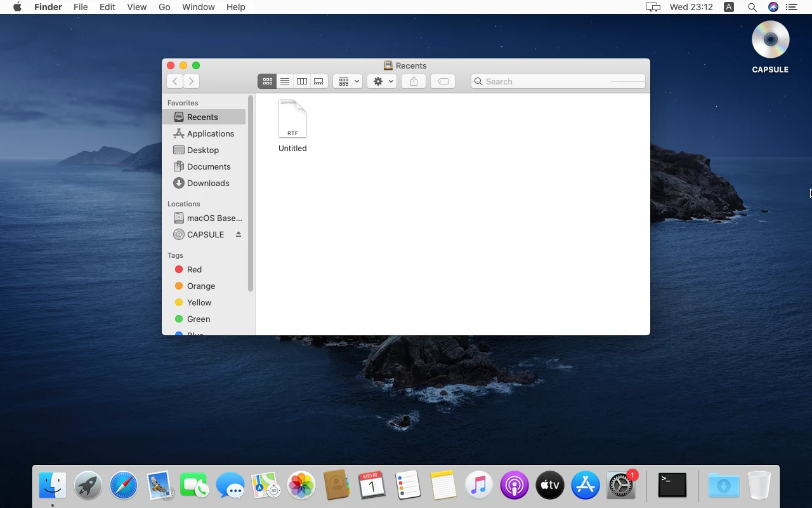Open the Edit menu
812x508 pixels.
(107, 7)
